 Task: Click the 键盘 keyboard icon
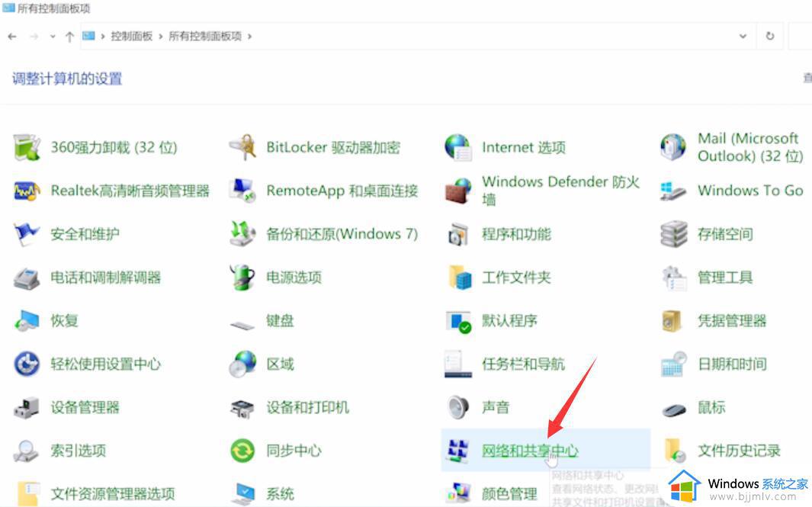[x=242, y=326]
